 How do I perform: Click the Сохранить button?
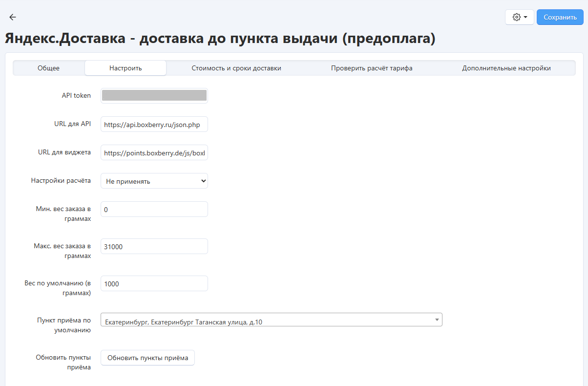coord(560,17)
